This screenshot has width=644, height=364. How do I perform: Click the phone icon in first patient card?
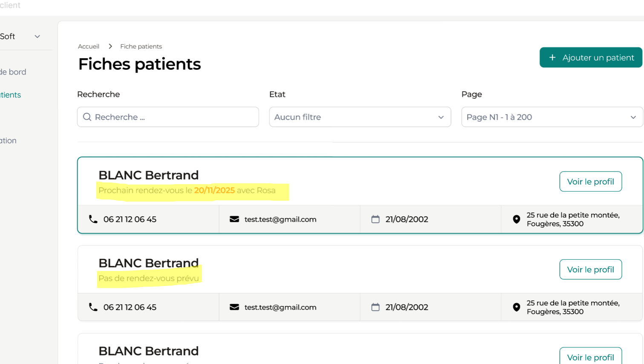point(93,219)
